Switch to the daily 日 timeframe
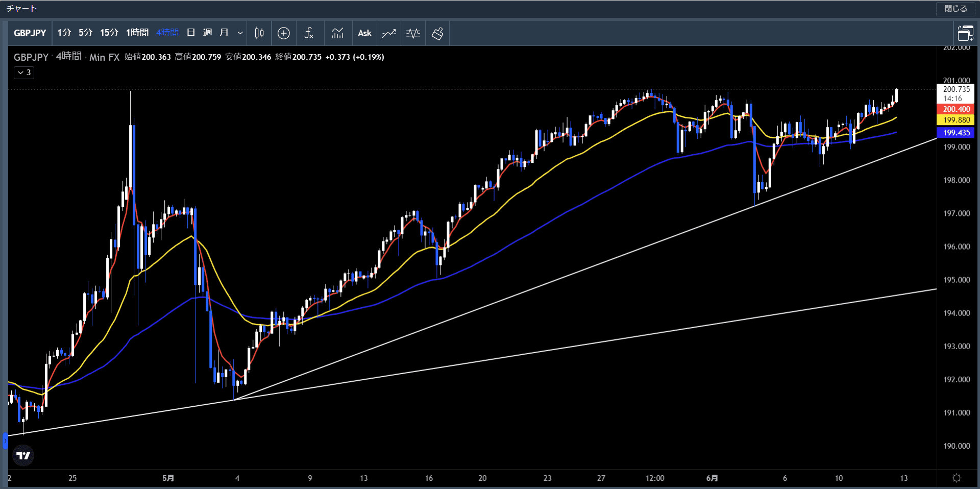The height and width of the screenshot is (489, 980). (191, 33)
